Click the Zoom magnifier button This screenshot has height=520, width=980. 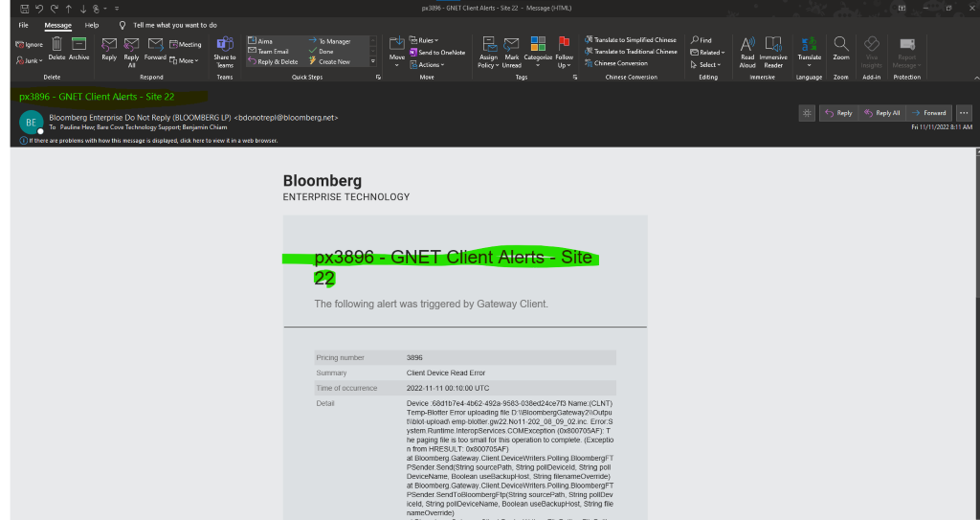pyautogui.click(x=841, y=49)
